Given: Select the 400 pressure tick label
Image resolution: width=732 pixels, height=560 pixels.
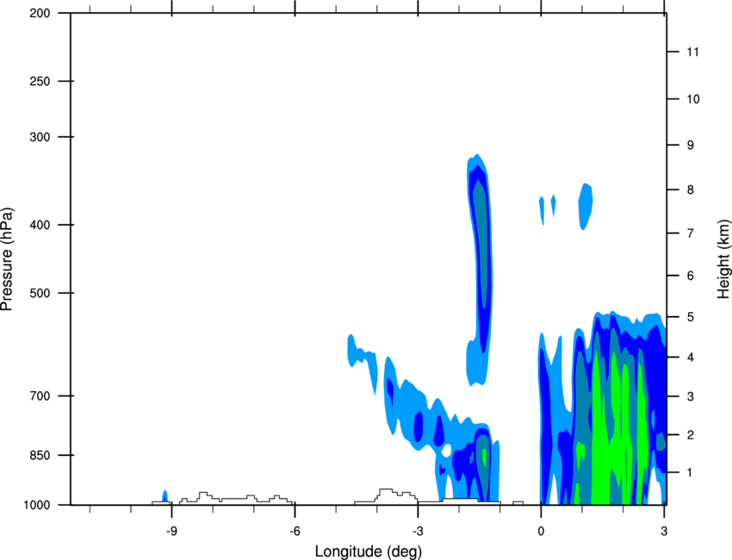Looking at the screenshot, I should click(40, 225).
